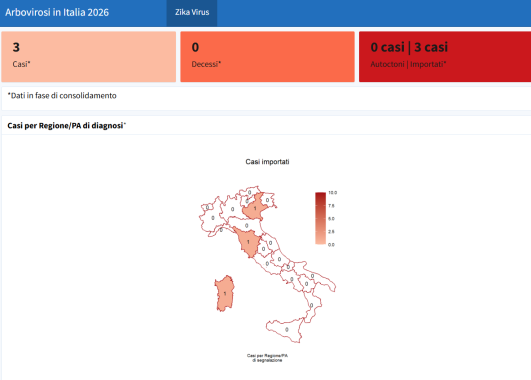
Task: Click the Piedmont region on the map
Action: click(x=212, y=218)
